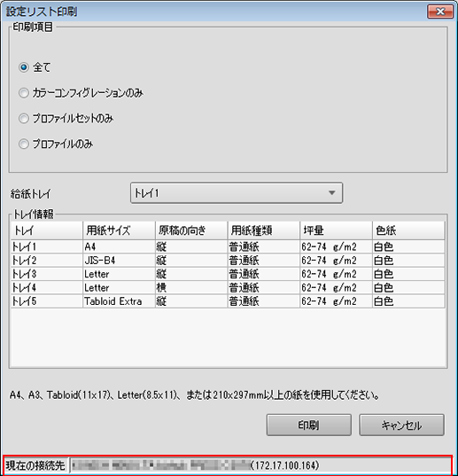The image size is (458, 476).
Task: Click the 現在の接続先 status field
Action: [x=260, y=465]
